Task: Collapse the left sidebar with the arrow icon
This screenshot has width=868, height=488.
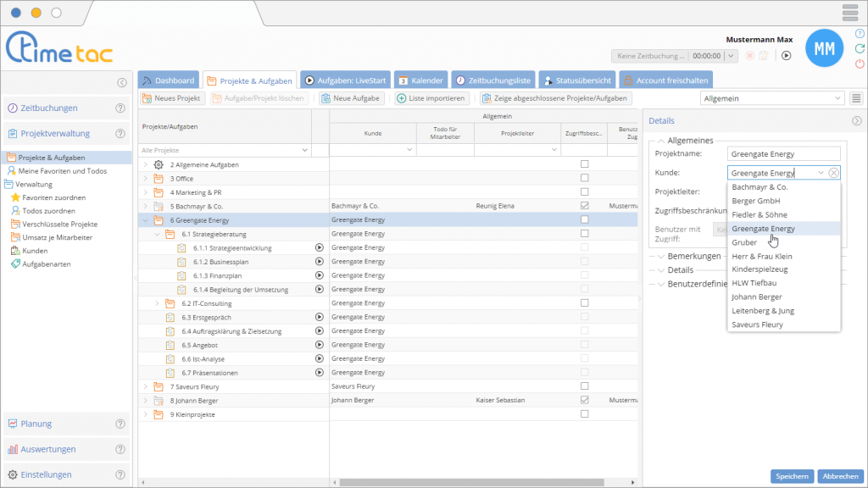Action: pos(122,82)
